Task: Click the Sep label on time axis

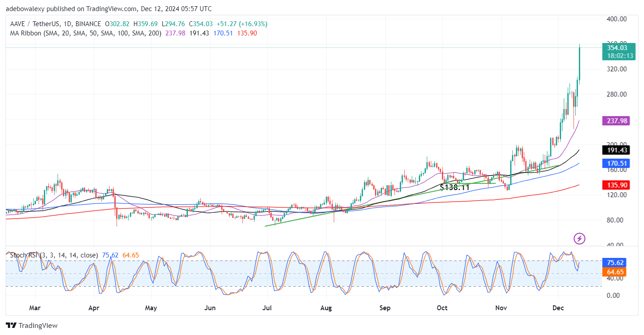Action: tap(385, 308)
